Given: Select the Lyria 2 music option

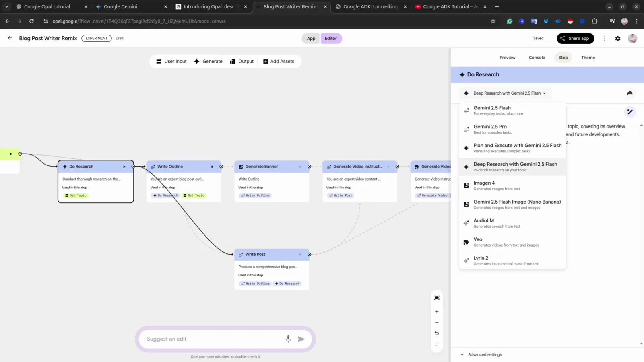Looking at the screenshot, I should click(x=512, y=261).
